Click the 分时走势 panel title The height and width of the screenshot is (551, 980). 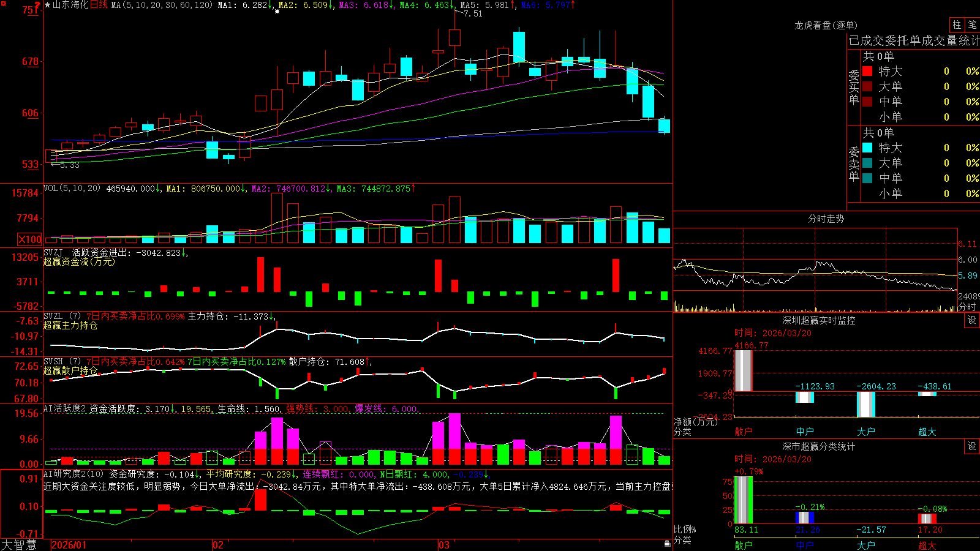click(x=826, y=219)
